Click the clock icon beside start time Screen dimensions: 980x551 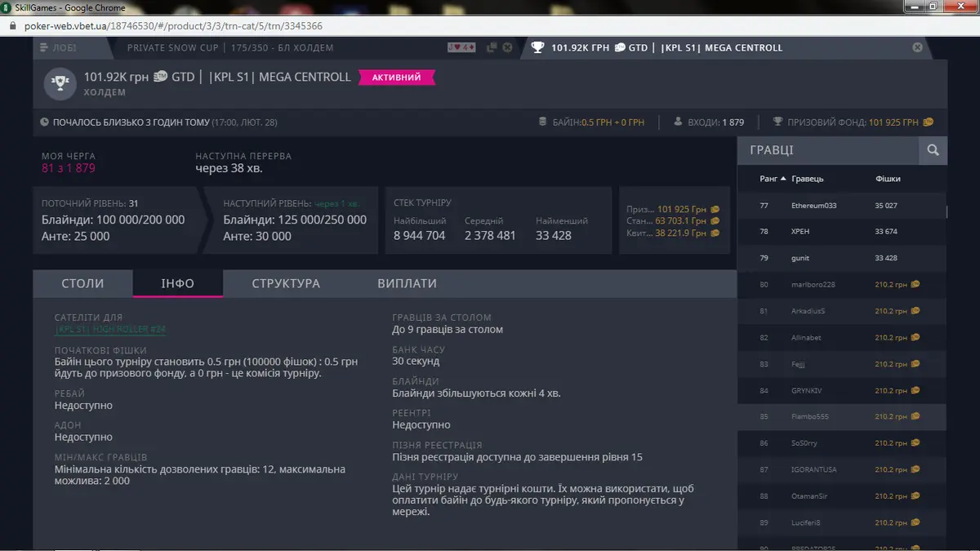45,122
